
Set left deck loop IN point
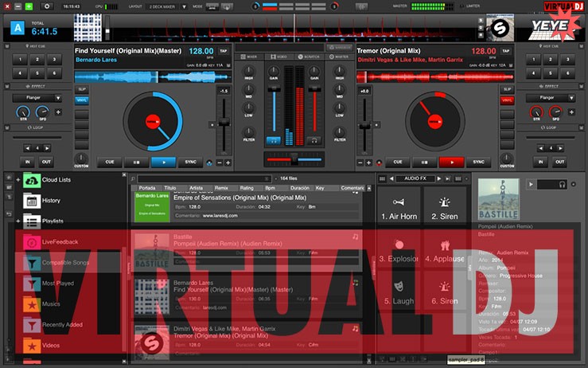point(27,162)
